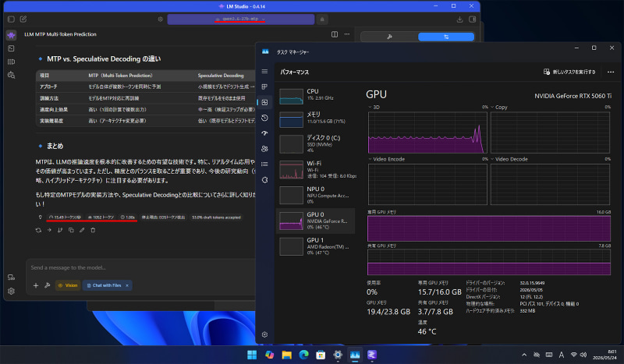The width and height of the screenshot is (624, 364).
Task: Select NPU 0 in performance list
Action: point(316,195)
